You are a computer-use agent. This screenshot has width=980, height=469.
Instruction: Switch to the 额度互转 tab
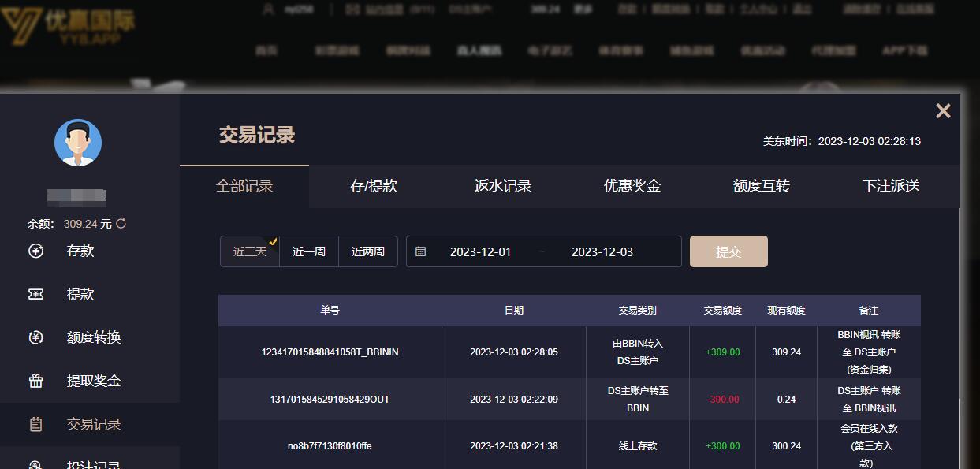pyautogui.click(x=762, y=186)
